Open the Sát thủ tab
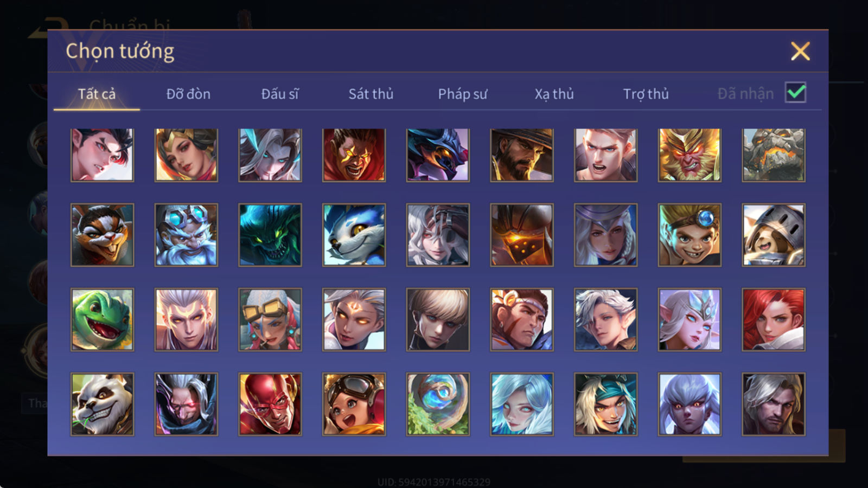The height and width of the screenshot is (488, 868). point(371,94)
